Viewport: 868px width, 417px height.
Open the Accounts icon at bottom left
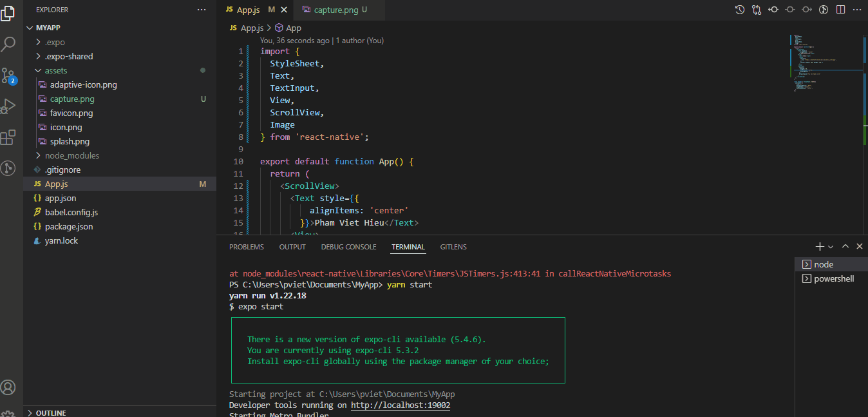[8, 387]
